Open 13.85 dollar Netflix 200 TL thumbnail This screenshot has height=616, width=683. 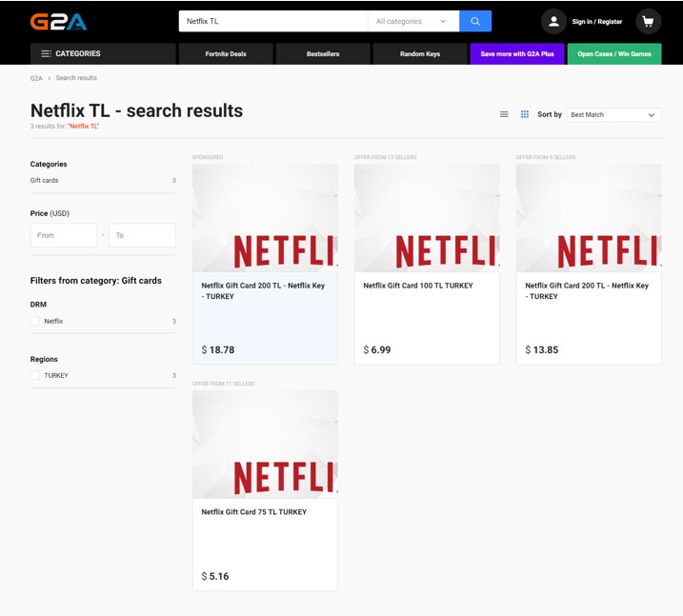point(589,218)
